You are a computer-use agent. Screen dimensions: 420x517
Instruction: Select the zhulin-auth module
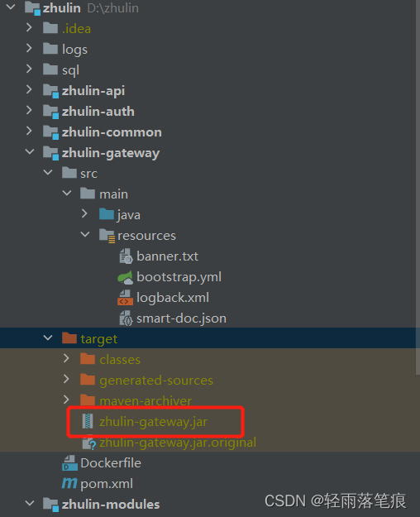pos(98,112)
